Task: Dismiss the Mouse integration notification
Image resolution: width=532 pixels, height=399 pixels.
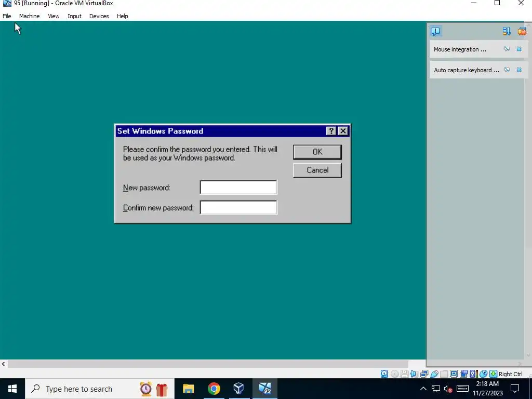Action: (519, 49)
